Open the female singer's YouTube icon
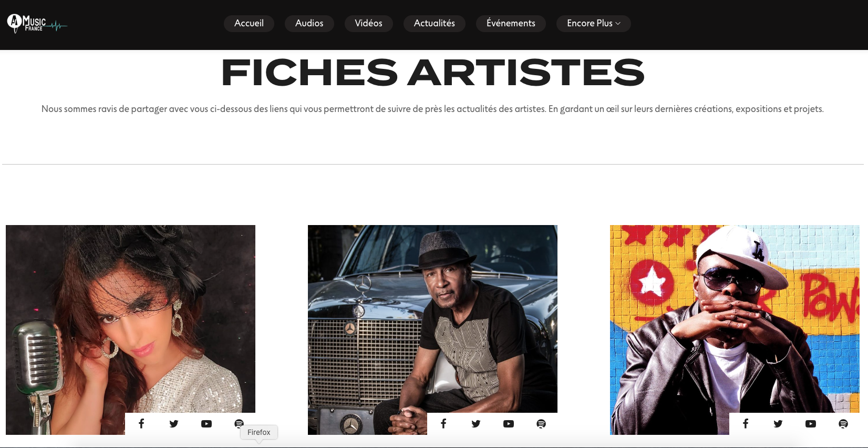Image resolution: width=868 pixels, height=448 pixels. coord(206,424)
